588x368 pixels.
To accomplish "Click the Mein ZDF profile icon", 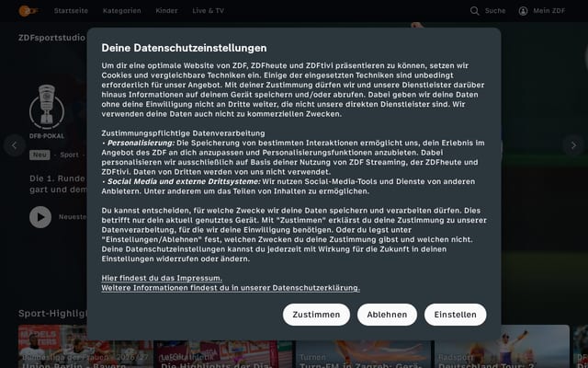I will (523, 11).
